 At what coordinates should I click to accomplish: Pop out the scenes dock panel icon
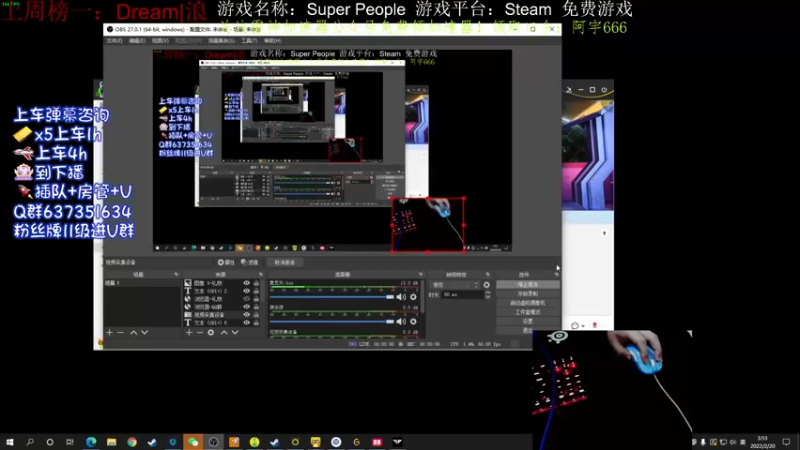click(x=177, y=274)
